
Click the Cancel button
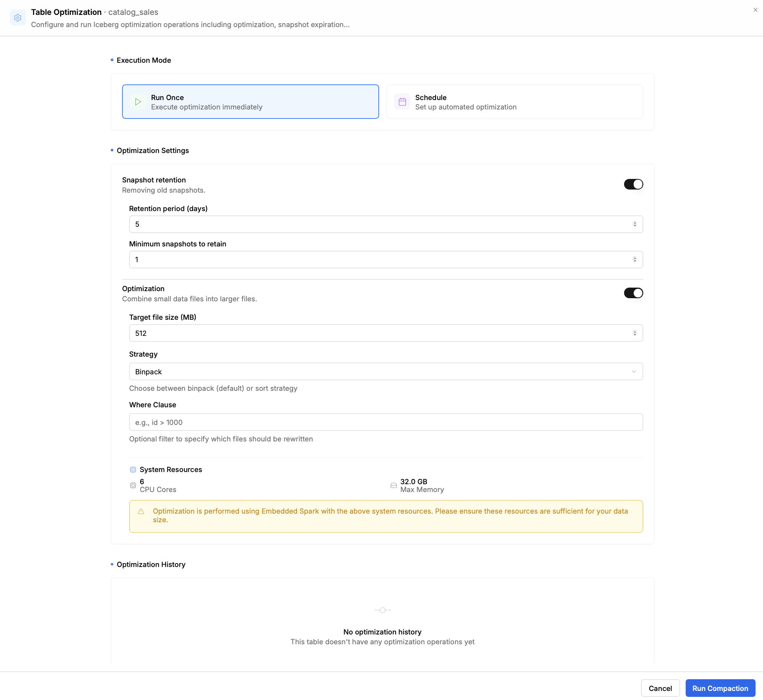coord(660,688)
